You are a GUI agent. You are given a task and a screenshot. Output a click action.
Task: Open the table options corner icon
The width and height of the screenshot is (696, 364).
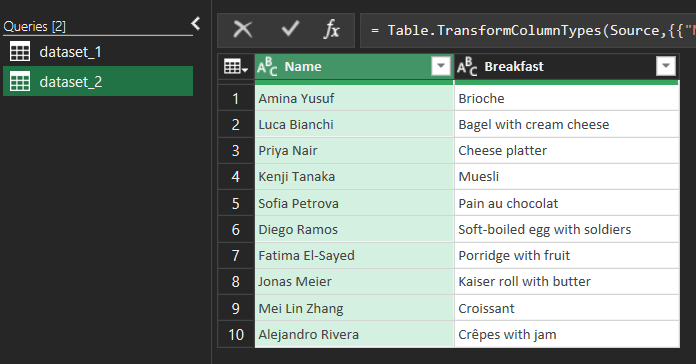[x=236, y=67]
